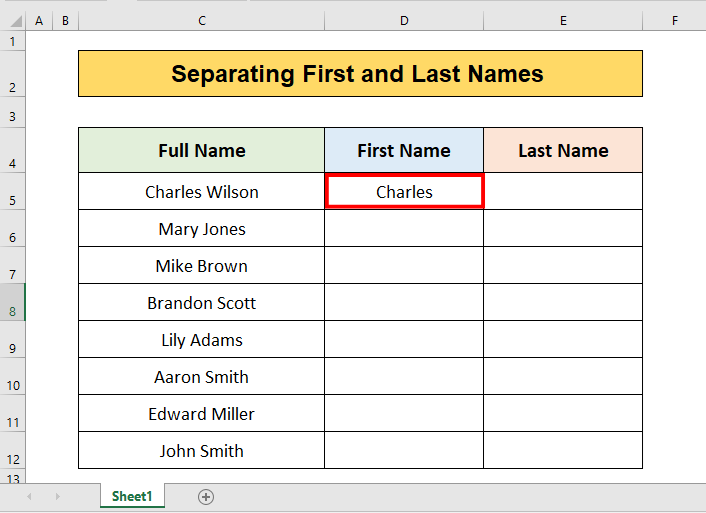Viewport: 706px width, 513px height.
Task: Click the Select All corner triangle
Action: click(12, 21)
